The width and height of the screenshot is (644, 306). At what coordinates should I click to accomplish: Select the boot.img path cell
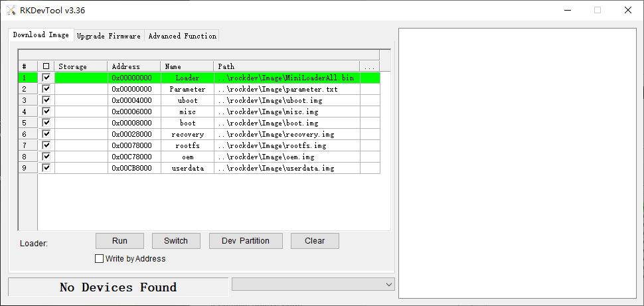click(x=287, y=123)
